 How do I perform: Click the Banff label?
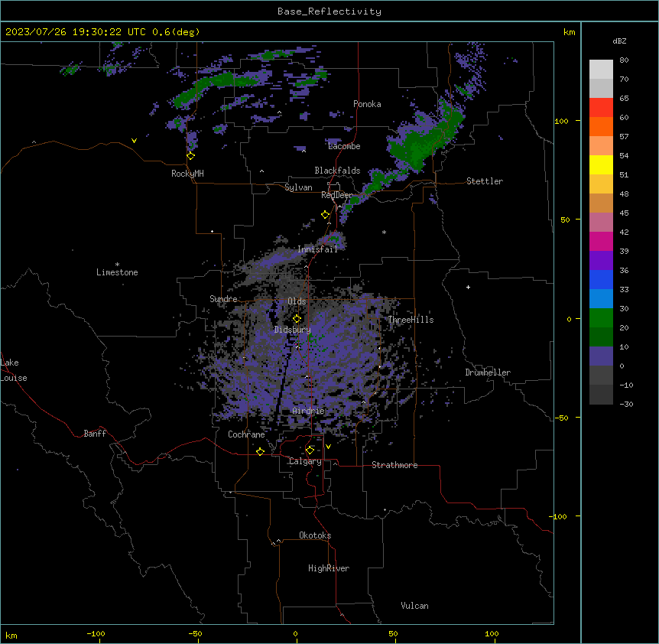pos(95,434)
